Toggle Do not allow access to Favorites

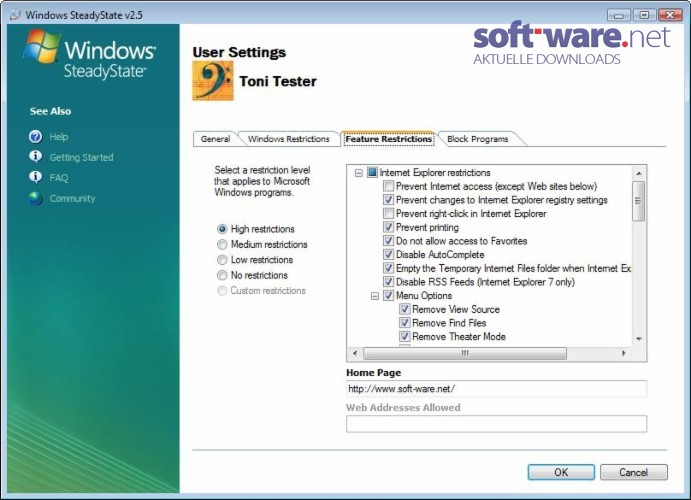point(388,241)
